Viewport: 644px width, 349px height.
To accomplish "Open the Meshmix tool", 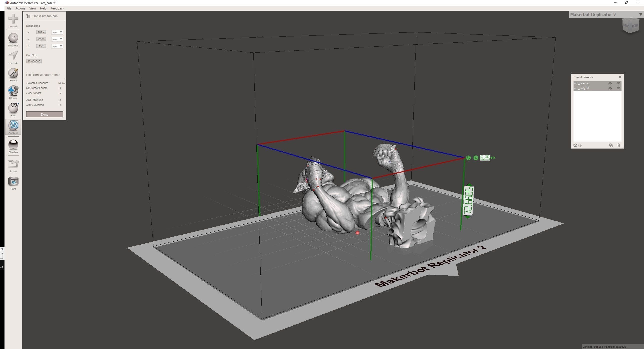I will click(13, 40).
